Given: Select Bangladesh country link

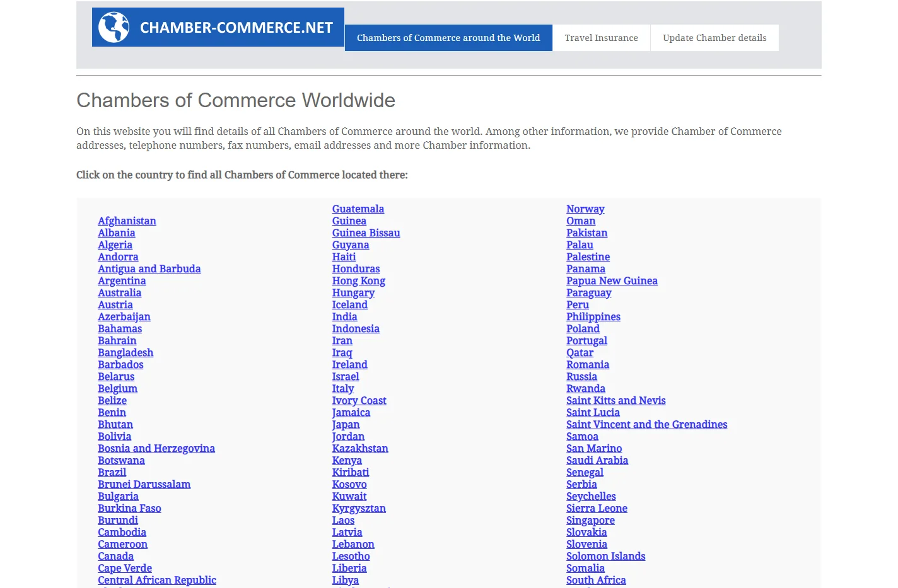Looking at the screenshot, I should (x=125, y=352).
